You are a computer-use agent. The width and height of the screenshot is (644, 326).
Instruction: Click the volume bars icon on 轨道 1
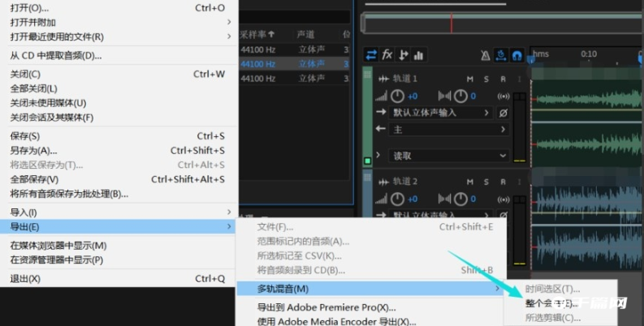tap(381, 97)
